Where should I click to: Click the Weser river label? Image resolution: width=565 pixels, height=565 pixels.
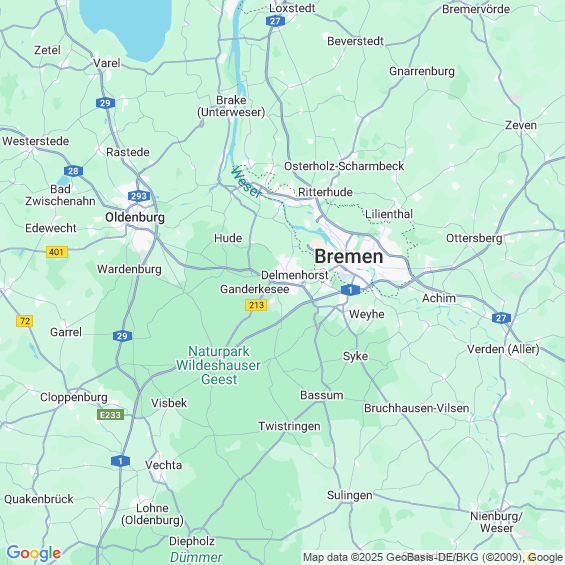[246, 183]
